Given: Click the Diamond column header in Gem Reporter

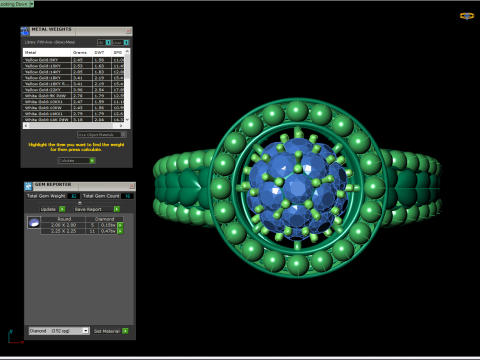Looking at the screenshot, I should click(x=104, y=219).
